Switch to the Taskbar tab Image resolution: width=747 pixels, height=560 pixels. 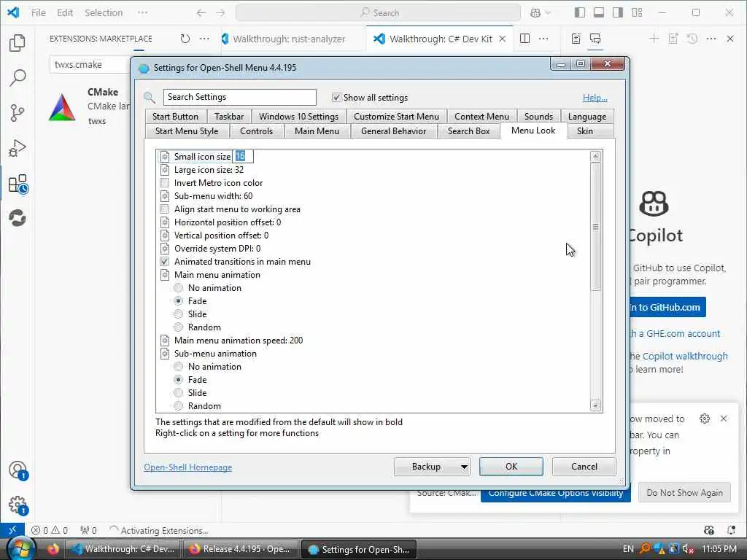229,116
